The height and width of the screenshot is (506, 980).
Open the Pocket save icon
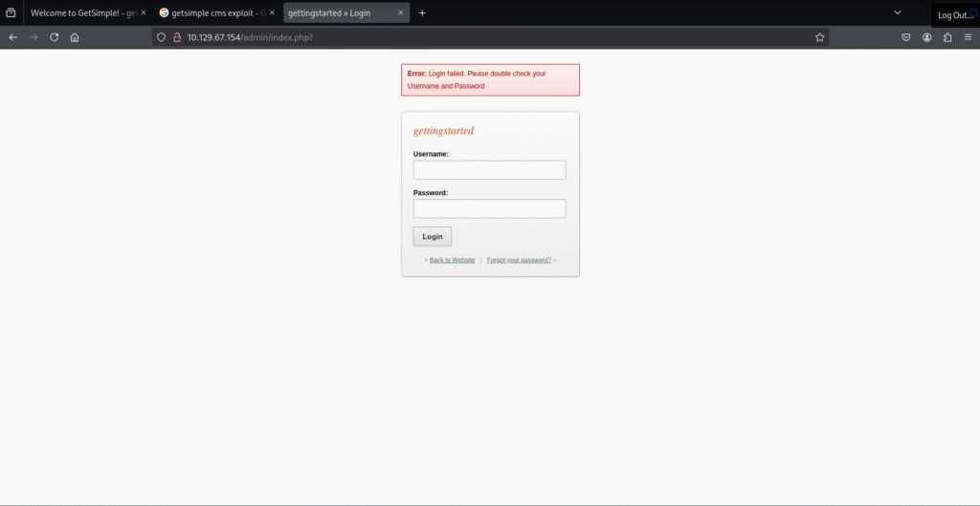click(x=906, y=37)
